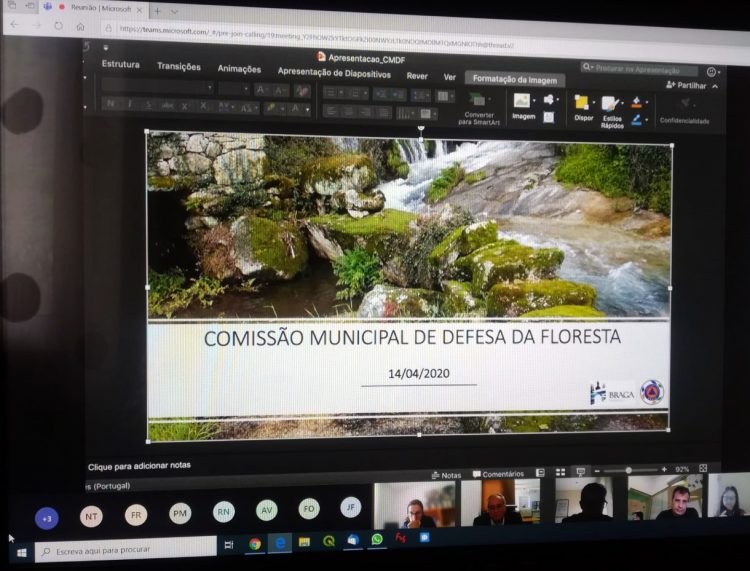Switch to the Transições ribbon tab

(x=179, y=66)
